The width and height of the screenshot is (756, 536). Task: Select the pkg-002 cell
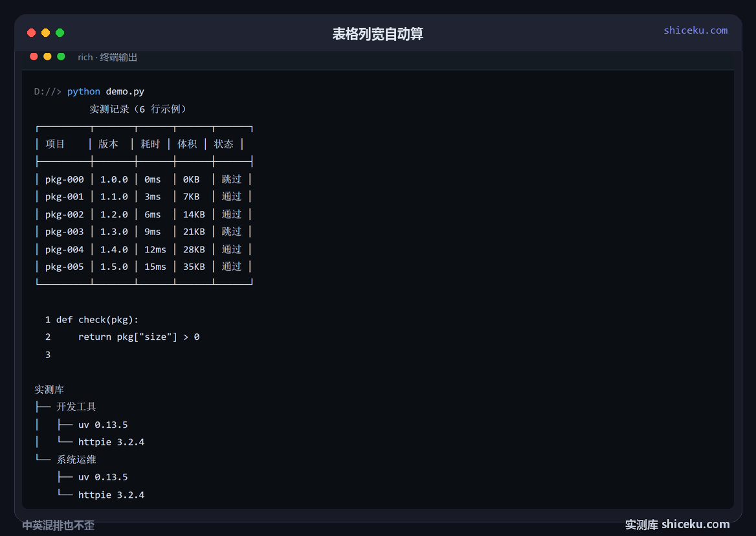pos(65,214)
